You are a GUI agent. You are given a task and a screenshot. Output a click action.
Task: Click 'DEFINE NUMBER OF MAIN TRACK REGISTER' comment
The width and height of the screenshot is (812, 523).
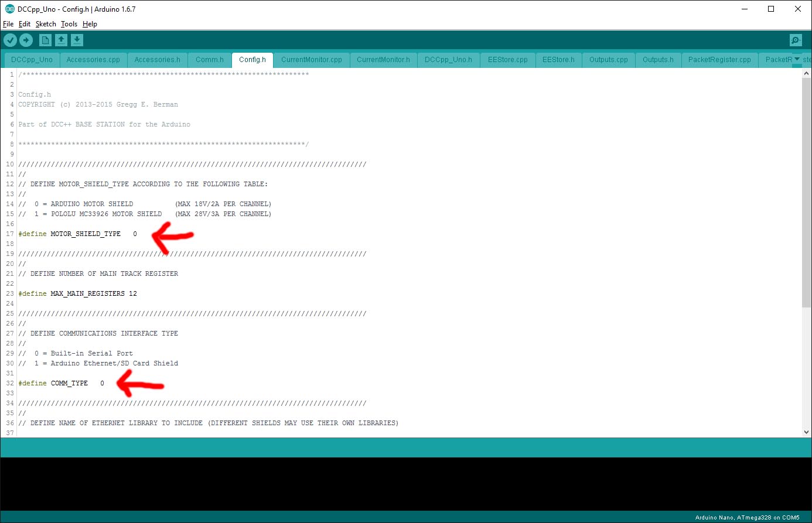click(98, 274)
